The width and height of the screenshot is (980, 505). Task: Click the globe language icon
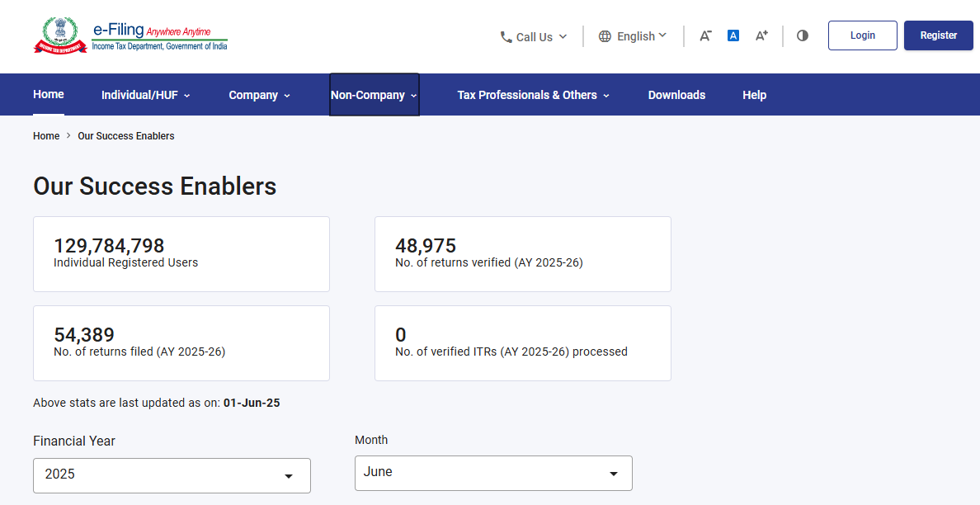click(605, 36)
